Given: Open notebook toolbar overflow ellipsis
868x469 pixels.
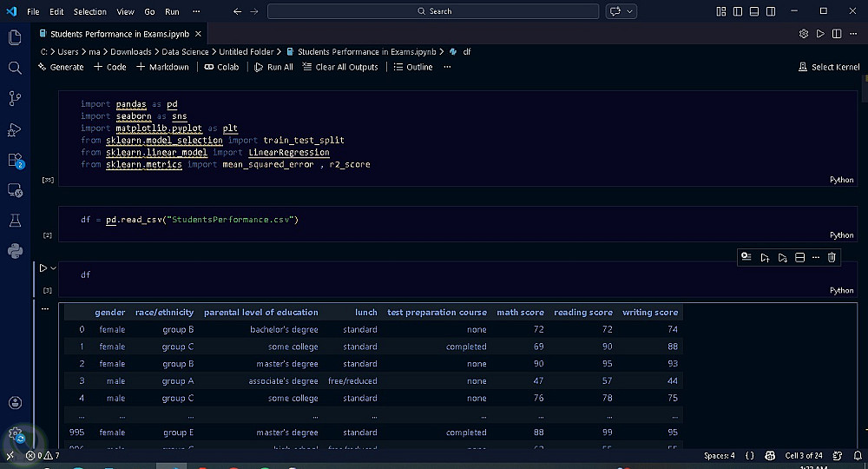Looking at the screenshot, I should point(447,67).
